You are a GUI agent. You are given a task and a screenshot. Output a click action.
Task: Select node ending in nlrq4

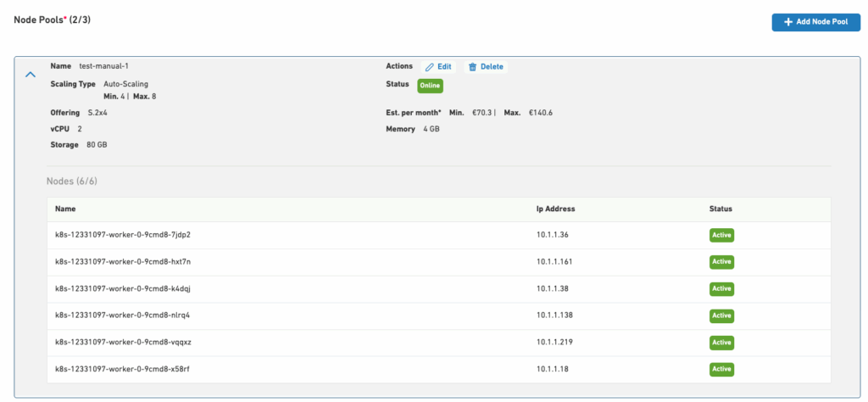tap(128, 315)
